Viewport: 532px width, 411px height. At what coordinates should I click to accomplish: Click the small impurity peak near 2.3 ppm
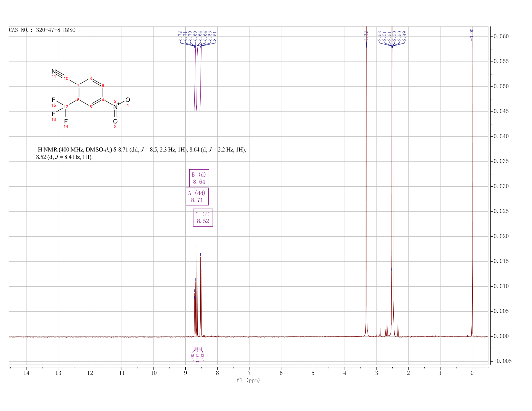pyautogui.click(x=398, y=331)
